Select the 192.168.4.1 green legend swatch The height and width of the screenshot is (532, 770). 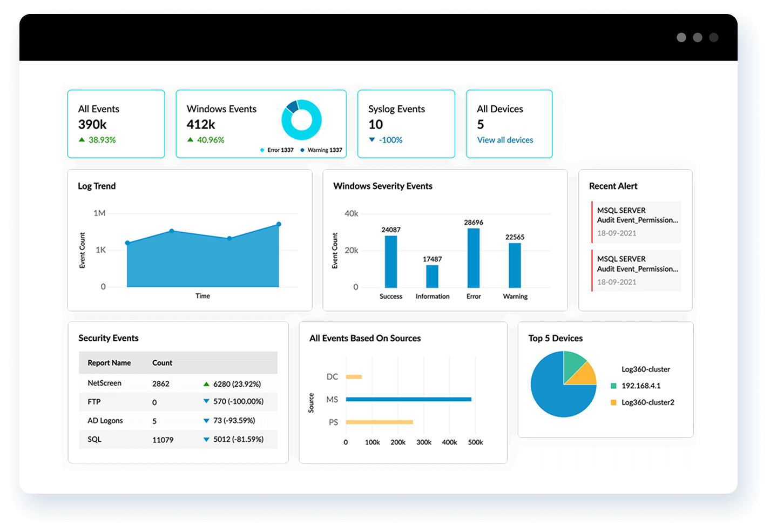tap(613, 386)
